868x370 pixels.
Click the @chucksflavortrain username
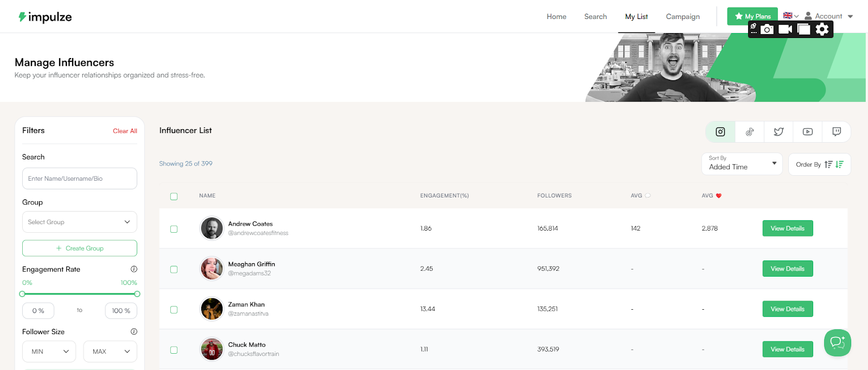coord(254,354)
